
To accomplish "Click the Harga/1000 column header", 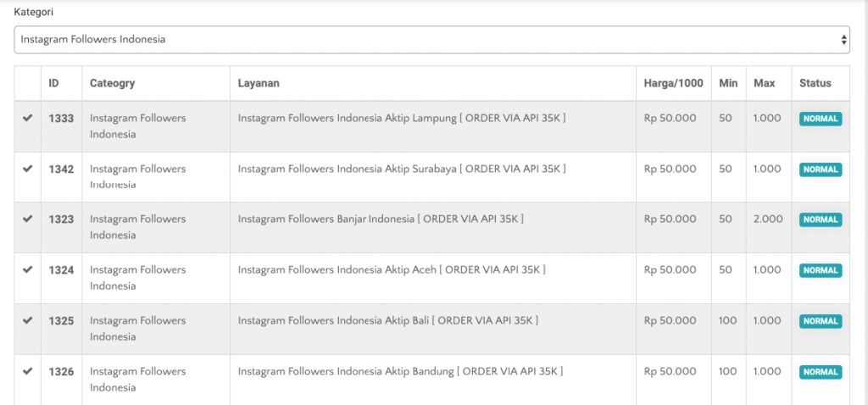I will (x=673, y=83).
